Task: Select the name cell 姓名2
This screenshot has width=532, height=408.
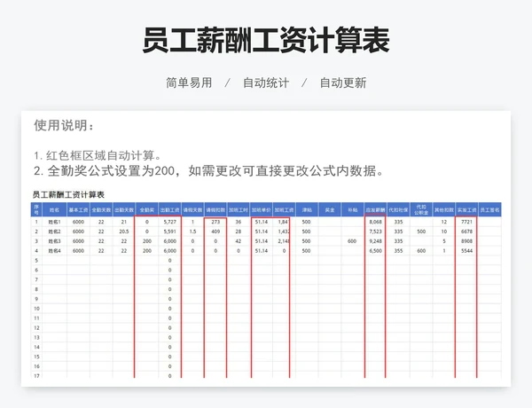Action: coord(54,231)
